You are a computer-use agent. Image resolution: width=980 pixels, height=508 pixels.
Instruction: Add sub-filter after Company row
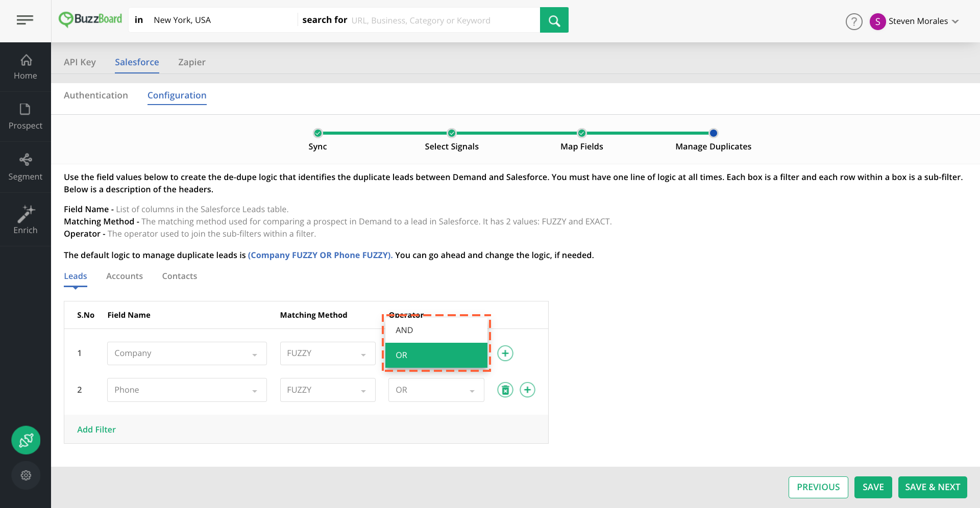point(505,353)
